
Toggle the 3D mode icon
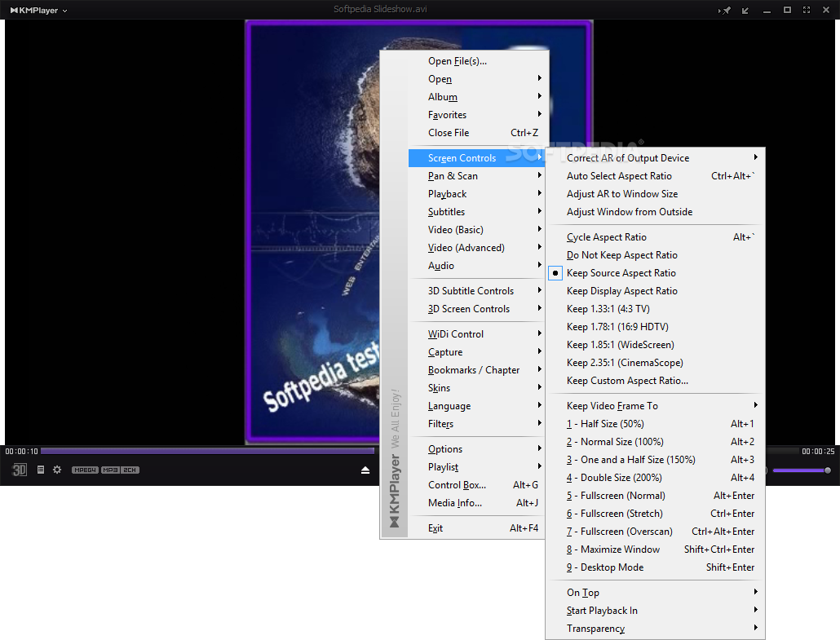pyautogui.click(x=20, y=470)
